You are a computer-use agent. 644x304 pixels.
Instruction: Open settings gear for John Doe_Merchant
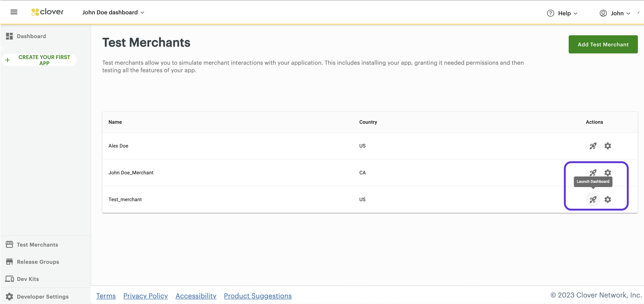(608, 173)
